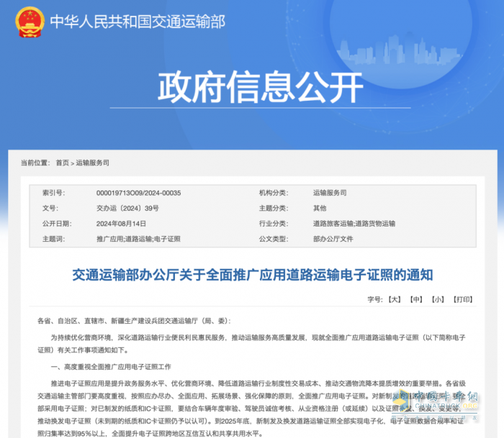Viewport: 504px width, 438px height.
Task: Click the 打印 print button
Action: pos(463,299)
